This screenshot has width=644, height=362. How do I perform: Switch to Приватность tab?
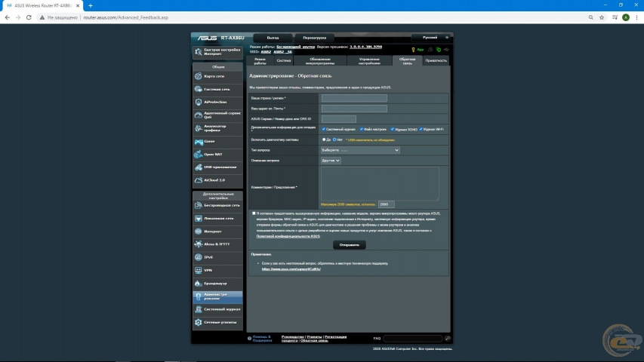pyautogui.click(x=436, y=61)
